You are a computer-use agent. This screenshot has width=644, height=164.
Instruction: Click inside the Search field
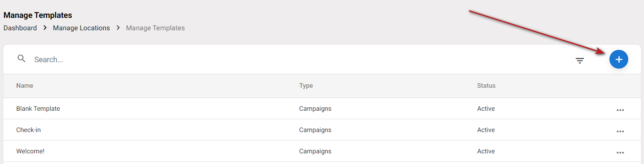click(299, 60)
